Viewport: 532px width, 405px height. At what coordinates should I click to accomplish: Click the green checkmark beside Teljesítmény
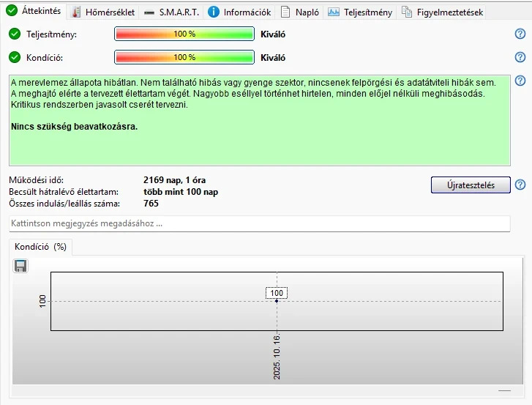15,34
